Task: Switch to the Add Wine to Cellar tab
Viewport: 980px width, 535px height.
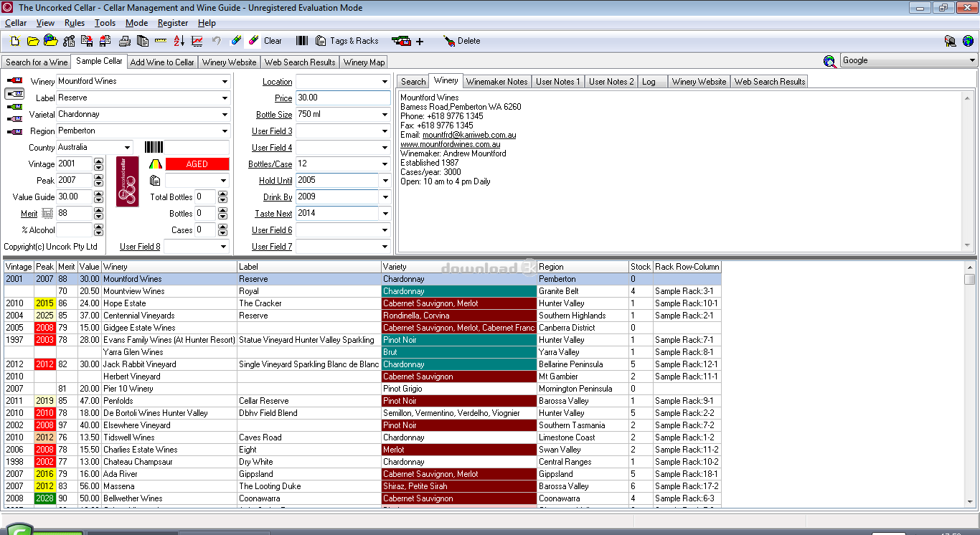Action: coord(162,62)
